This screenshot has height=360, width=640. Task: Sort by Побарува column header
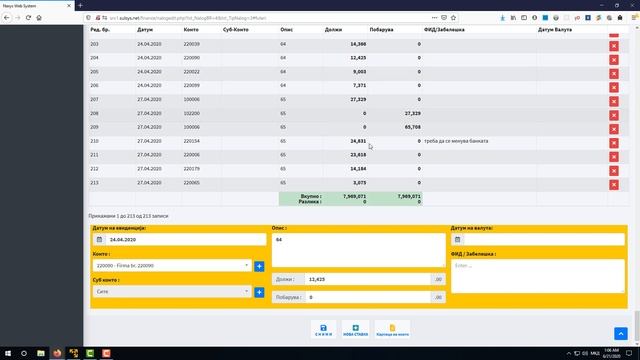point(381,29)
